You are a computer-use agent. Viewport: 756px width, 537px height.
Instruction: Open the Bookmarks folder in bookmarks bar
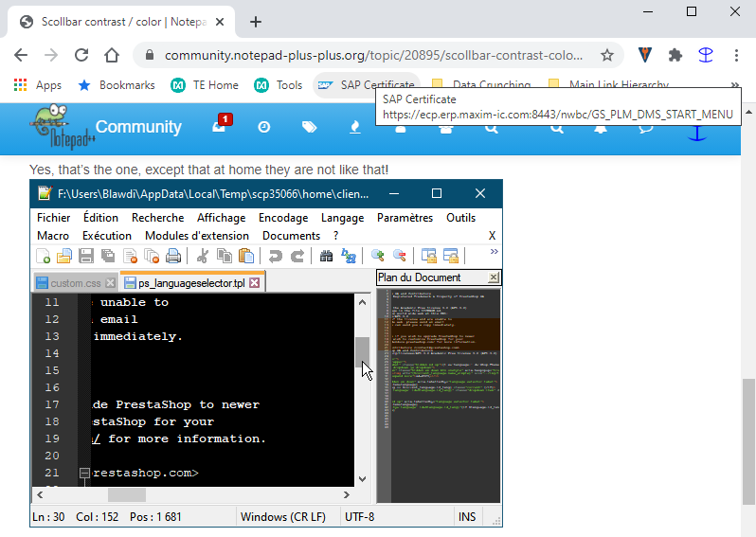tap(117, 85)
